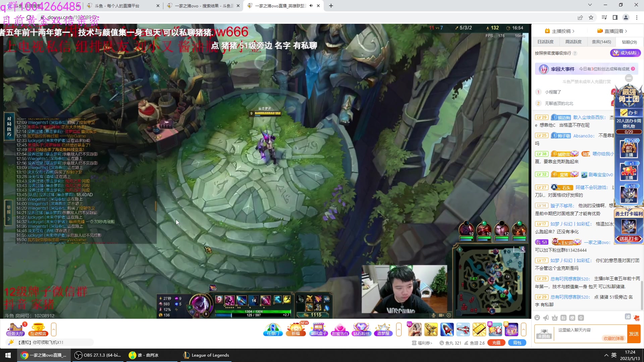This screenshot has height=362, width=644.
Task: Click the 发送 send button
Action: [634, 334]
